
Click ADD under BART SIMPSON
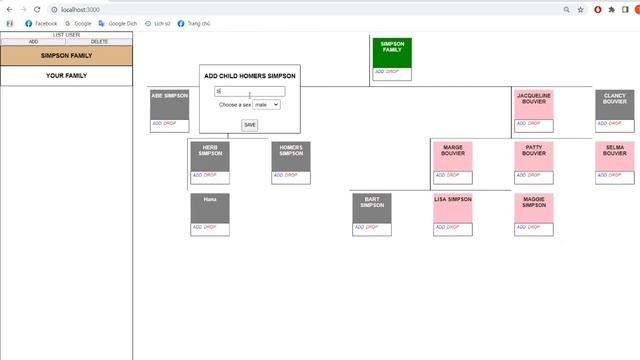360,227
